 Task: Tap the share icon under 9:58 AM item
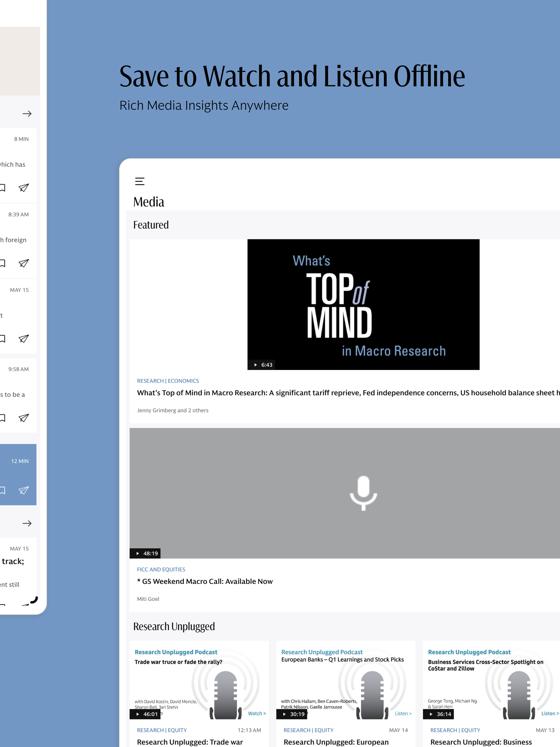[x=24, y=418]
